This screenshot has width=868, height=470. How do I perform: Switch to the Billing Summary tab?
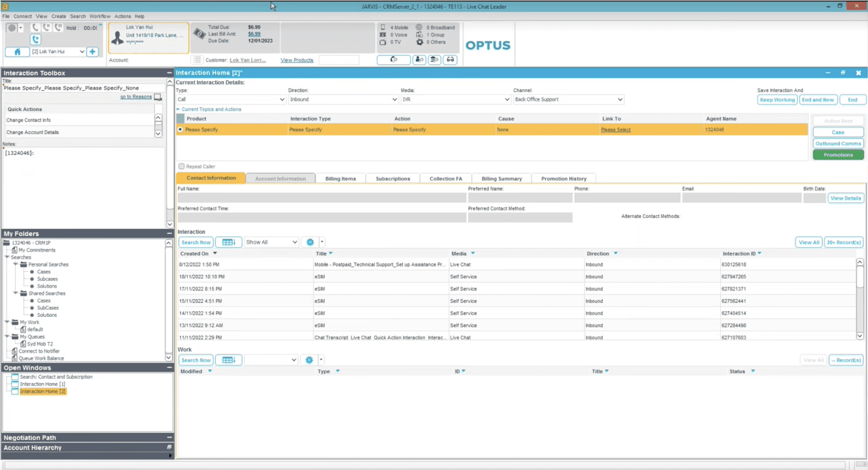click(x=501, y=179)
